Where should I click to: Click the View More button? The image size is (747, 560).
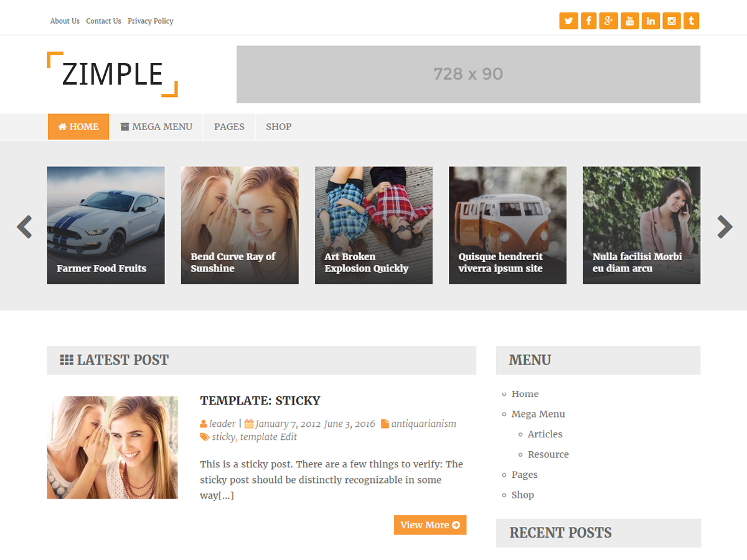pyautogui.click(x=430, y=525)
